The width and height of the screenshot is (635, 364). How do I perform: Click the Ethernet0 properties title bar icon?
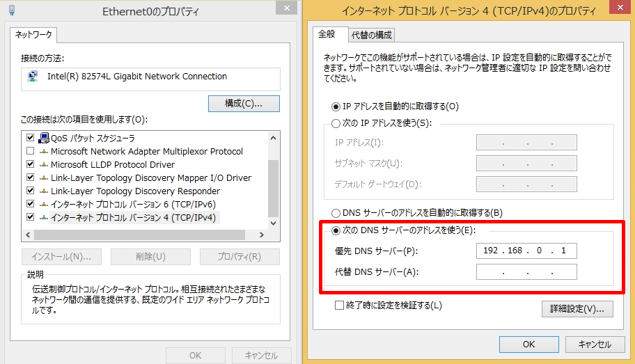[12, 10]
